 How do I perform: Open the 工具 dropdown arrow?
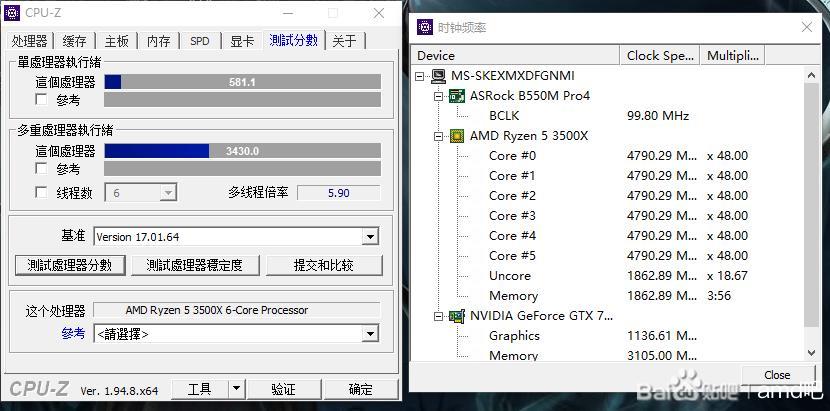(x=237, y=389)
